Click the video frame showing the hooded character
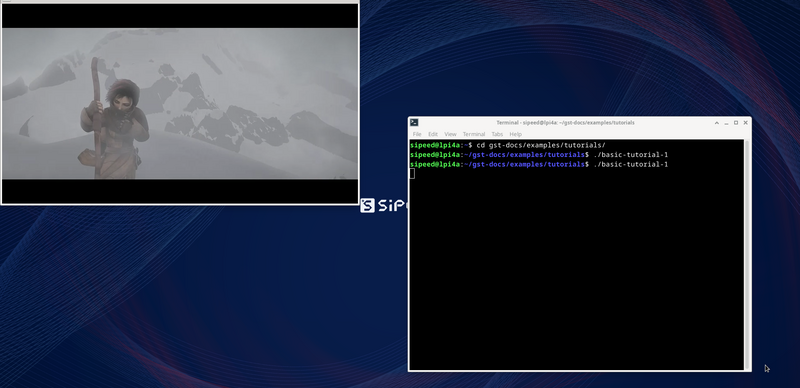This screenshot has width=800, height=388. coord(180,104)
